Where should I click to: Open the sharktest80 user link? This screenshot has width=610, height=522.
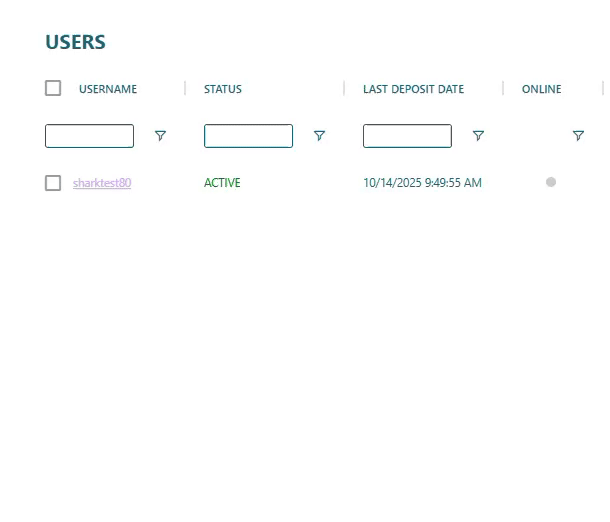(102, 183)
